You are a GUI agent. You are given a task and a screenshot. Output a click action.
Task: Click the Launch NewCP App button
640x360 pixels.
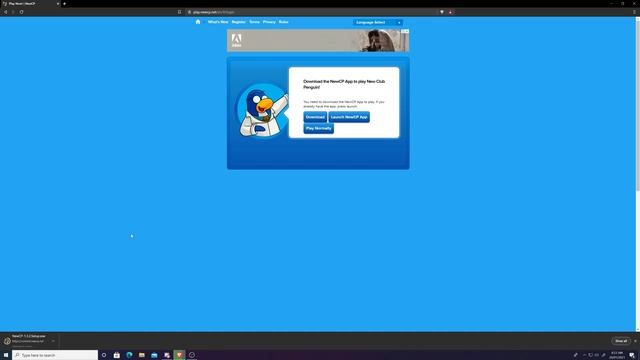click(349, 117)
